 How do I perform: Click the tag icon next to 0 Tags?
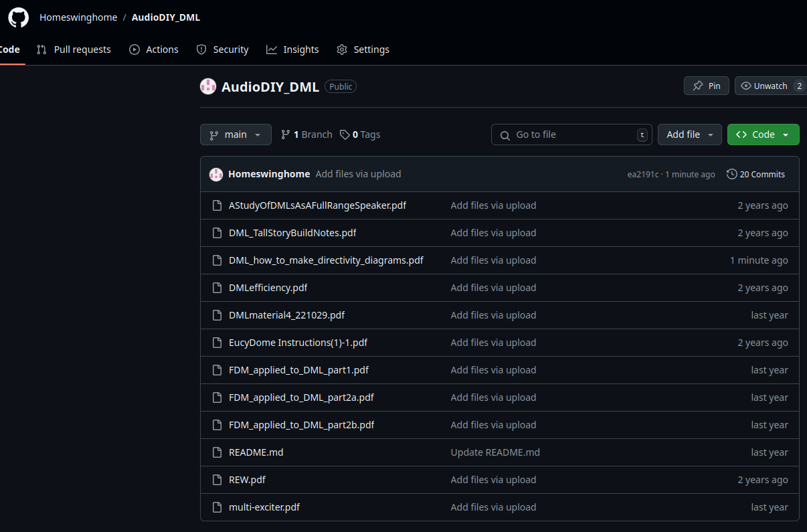(345, 135)
